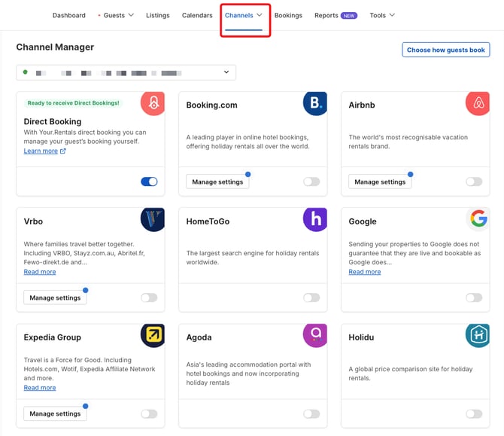
Task: Click the Airbnb logo icon
Action: pos(478,103)
